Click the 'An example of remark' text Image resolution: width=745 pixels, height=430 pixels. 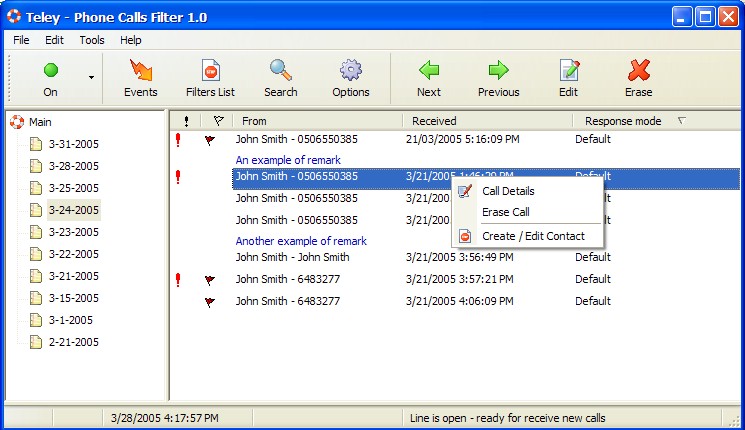tap(288, 160)
